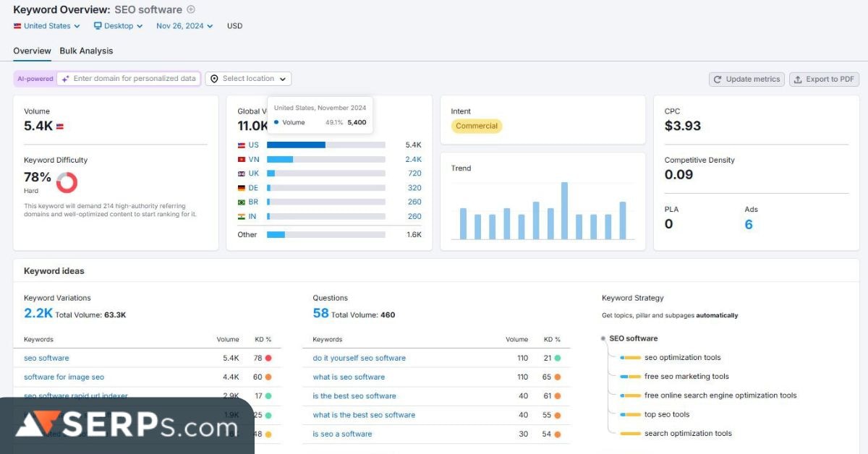Image resolution: width=868 pixels, height=454 pixels.
Task: Click the US flag in global volume list
Action: (x=242, y=145)
